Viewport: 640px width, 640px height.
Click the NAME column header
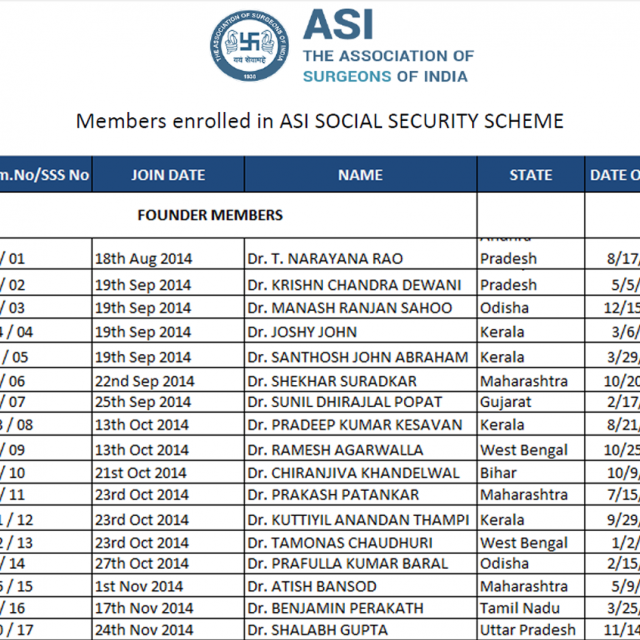tap(360, 175)
